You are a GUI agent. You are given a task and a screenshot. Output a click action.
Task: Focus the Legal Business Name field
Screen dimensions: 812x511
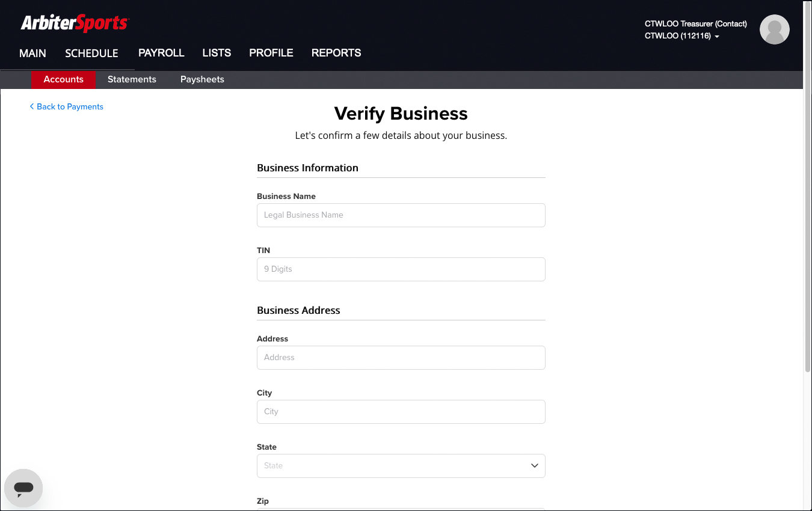(401, 215)
